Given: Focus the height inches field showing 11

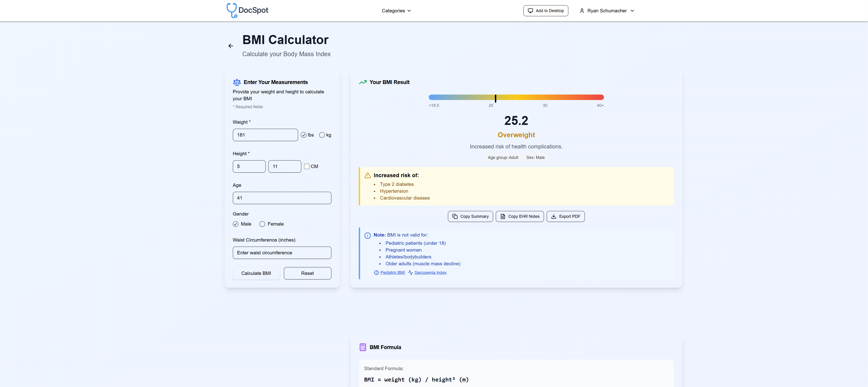Looking at the screenshot, I should 285,167.
